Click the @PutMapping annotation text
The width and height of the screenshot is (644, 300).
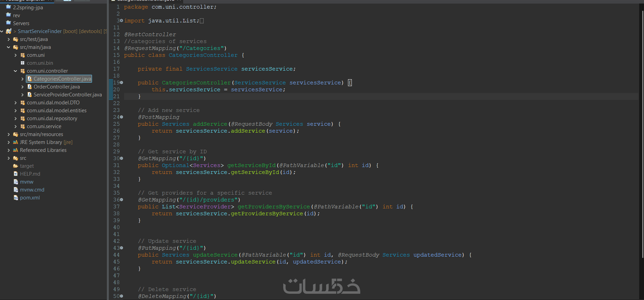(x=157, y=248)
